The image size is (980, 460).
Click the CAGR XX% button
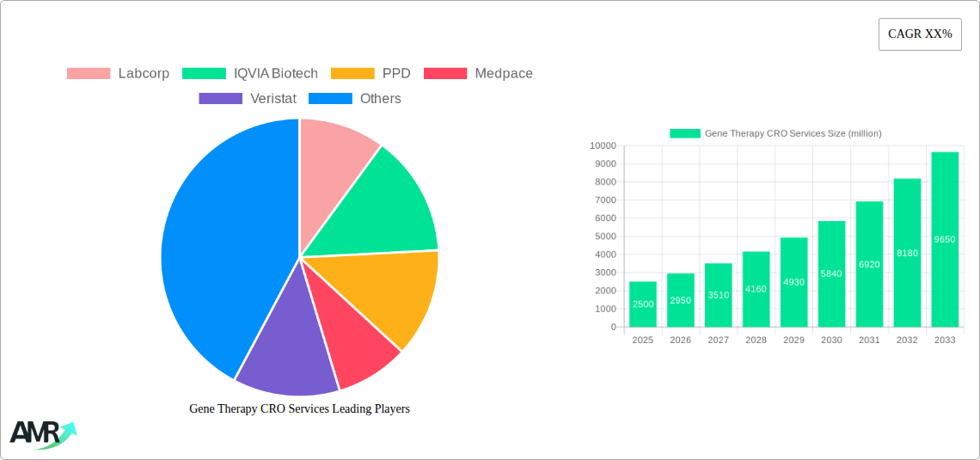[919, 34]
